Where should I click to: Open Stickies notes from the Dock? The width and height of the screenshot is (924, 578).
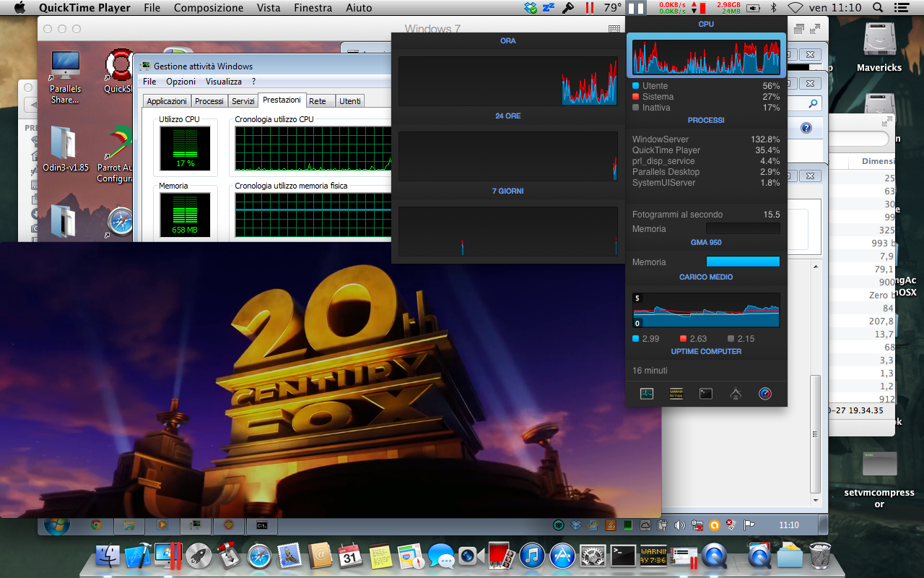(x=380, y=555)
